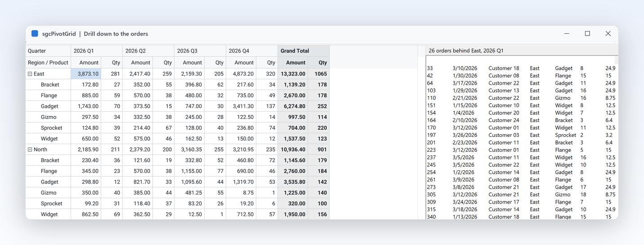The image size is (644, 245).
Task: Click the date 1/4/2026 of order 154
Action: 463,113
